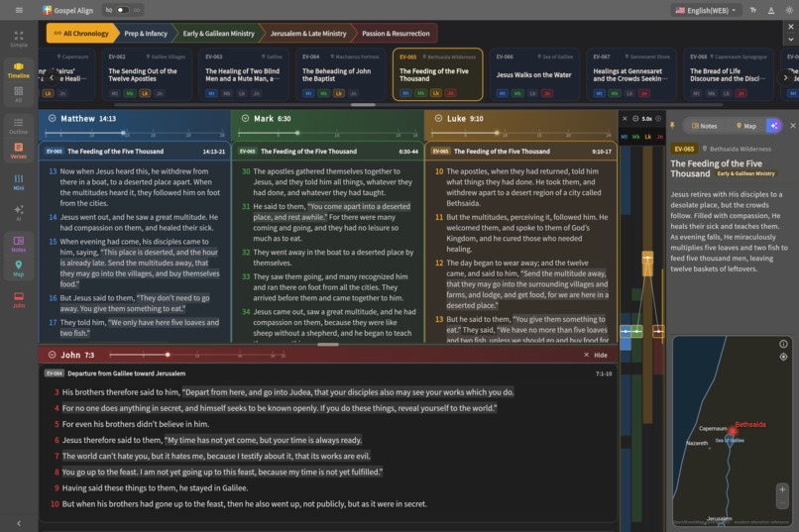Adjust the Luke chapter slider handle
This screenshot has width=799, height=532.
(x=497, y=133)
